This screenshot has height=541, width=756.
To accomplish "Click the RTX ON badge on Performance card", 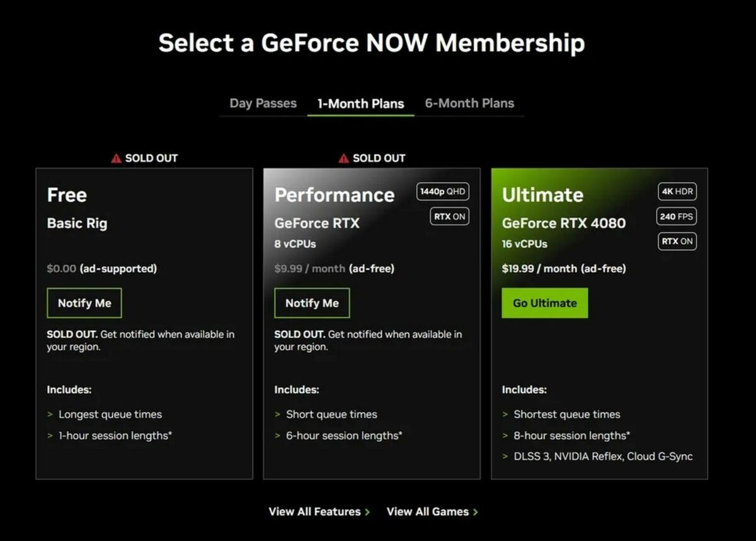I will pos(449,216).
